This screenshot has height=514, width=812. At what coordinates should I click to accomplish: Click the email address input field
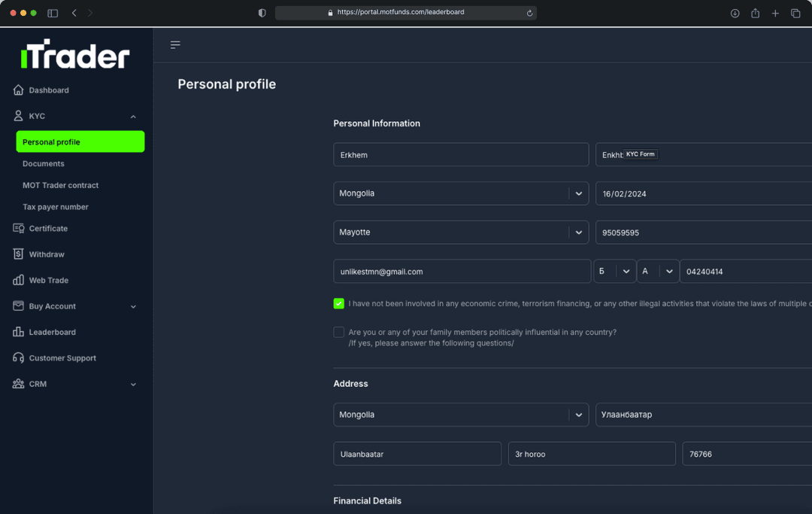461,272
